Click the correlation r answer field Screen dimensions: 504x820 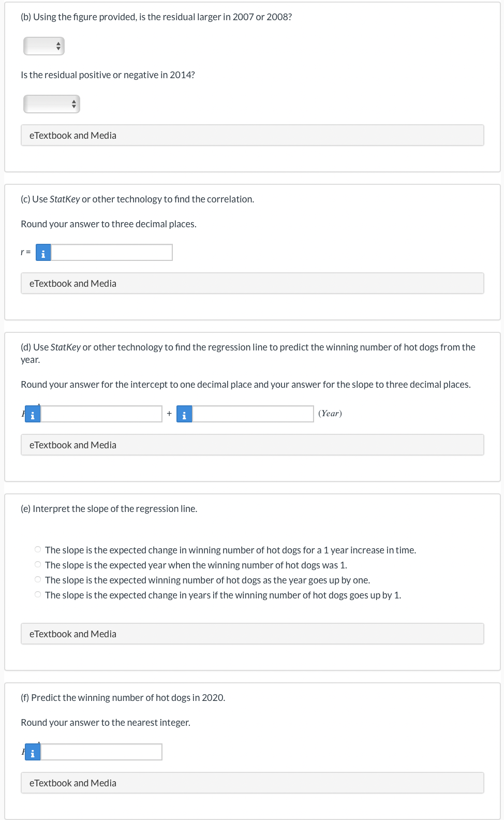[x=112, y=253]
